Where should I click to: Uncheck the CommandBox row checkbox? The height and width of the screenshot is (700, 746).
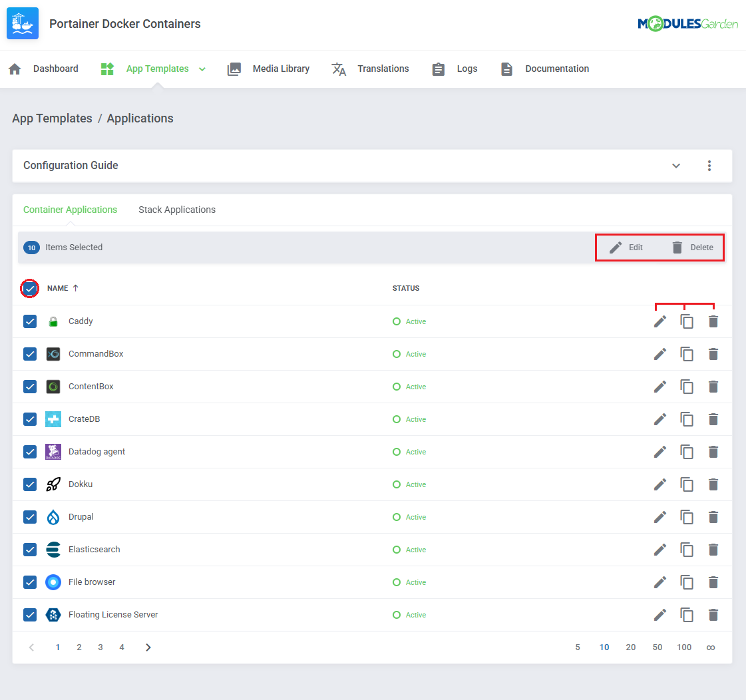(30, 354)
